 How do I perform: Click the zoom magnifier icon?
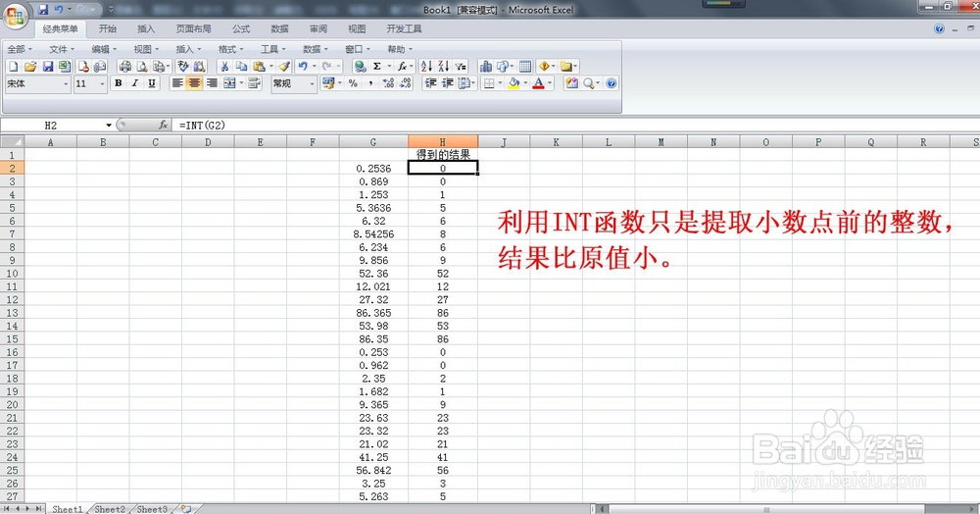click(588, 83)
